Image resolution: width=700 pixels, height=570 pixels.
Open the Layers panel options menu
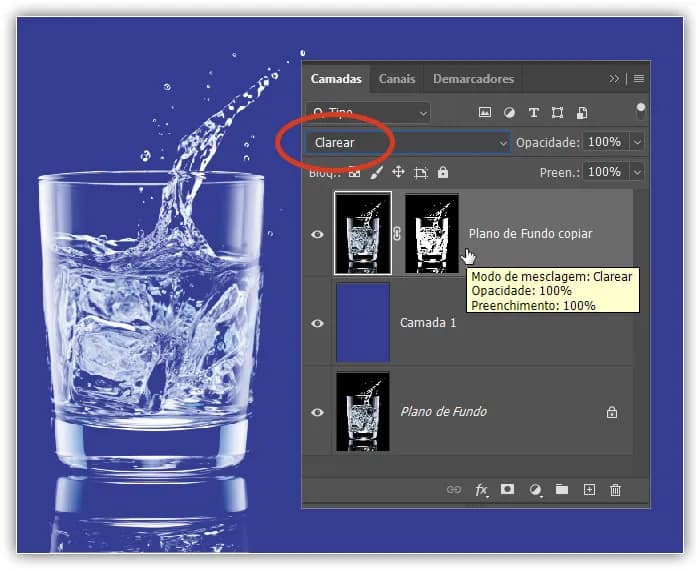tap(639, 79)
